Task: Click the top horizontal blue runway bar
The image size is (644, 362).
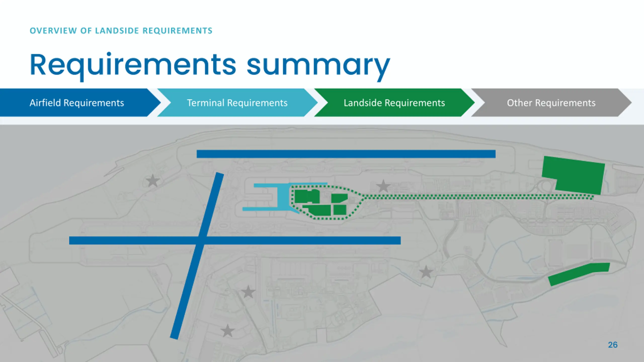Action: tap(346, 154)
